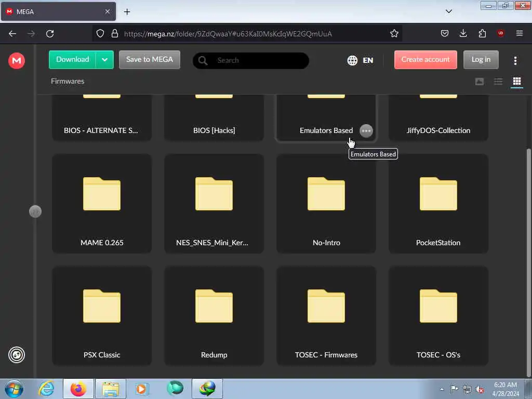Open the EN language selector

point(368,60)
